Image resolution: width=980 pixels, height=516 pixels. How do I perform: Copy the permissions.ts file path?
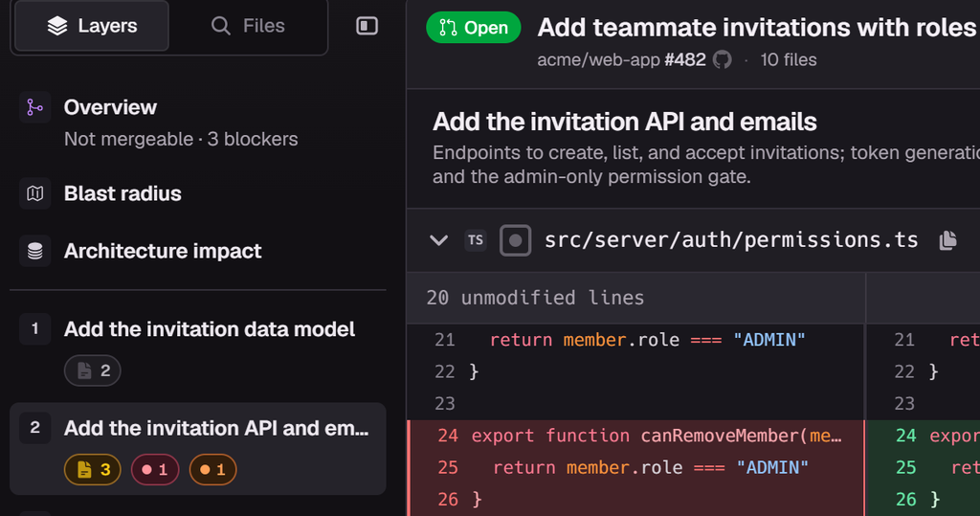(x=948, y=240)
